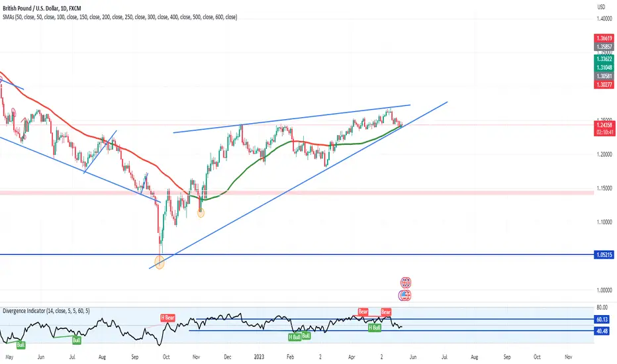The height and width of the screenshot is (364, 617).
Task: Click the USD currency label
Action: 601,7
